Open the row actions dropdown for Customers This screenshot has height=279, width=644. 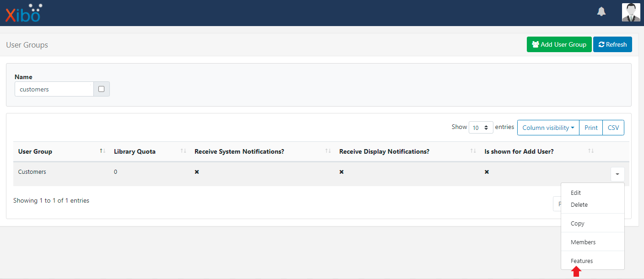coord(617,174)
